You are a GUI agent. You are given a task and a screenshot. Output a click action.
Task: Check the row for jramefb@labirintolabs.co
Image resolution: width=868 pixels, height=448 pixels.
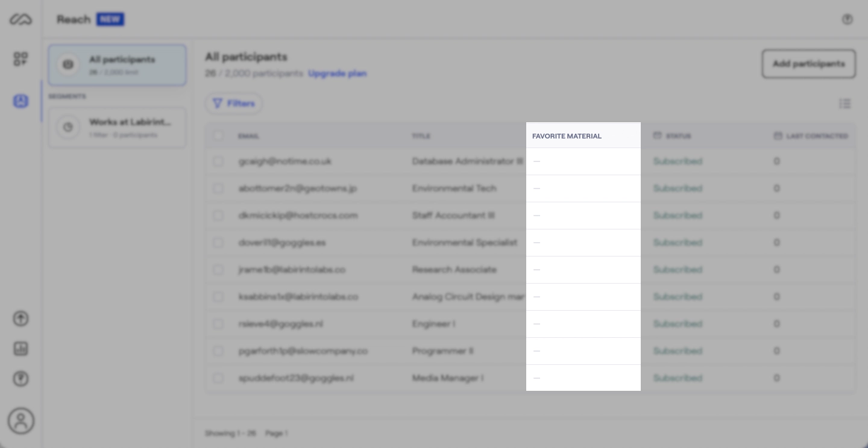(x=218, y=270)
